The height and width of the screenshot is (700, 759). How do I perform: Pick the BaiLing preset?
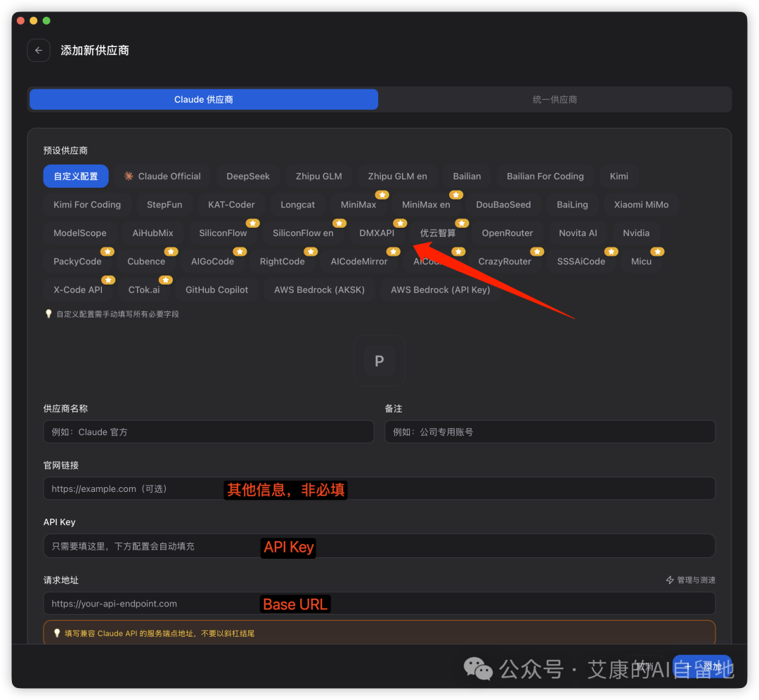[x=572, y=205]
